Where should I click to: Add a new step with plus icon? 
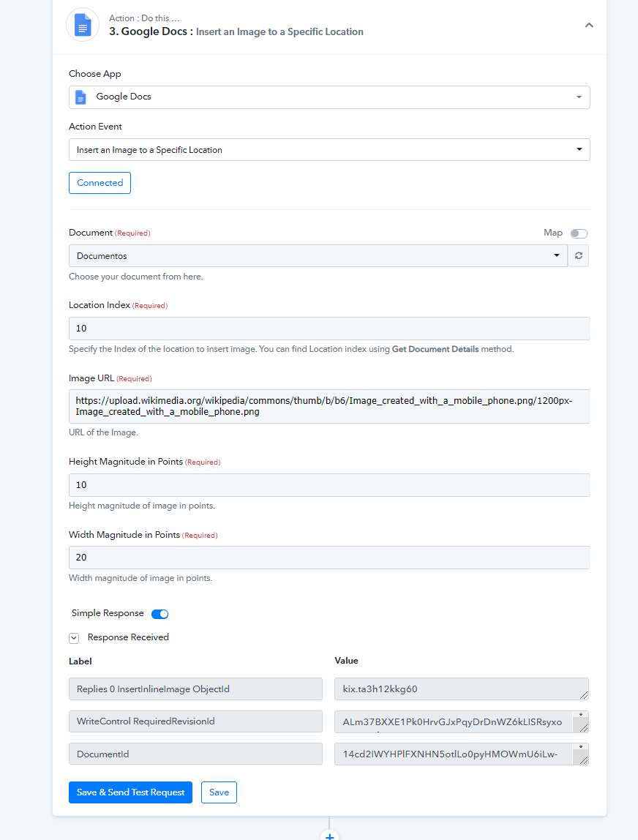[329, 836]
